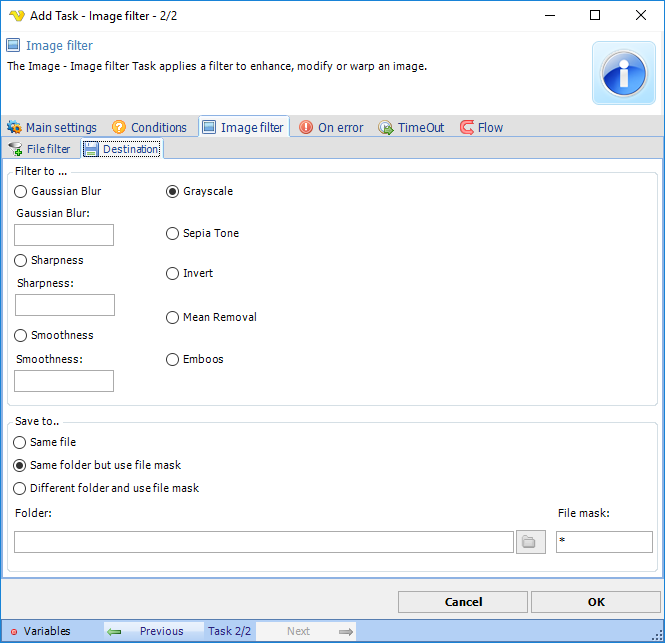The width and height of the screenshot is (665, 643).
Task: Select the Sepia Tone filter
Action: coord(173,233)
